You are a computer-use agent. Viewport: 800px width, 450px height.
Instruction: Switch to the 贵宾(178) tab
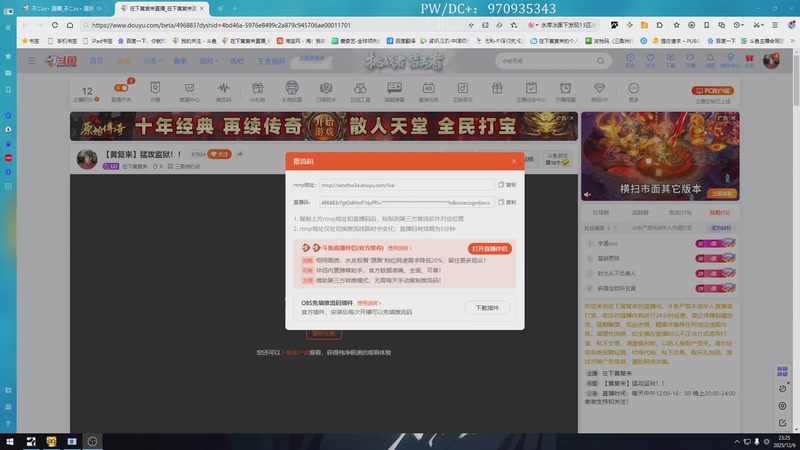click(680, 213)
